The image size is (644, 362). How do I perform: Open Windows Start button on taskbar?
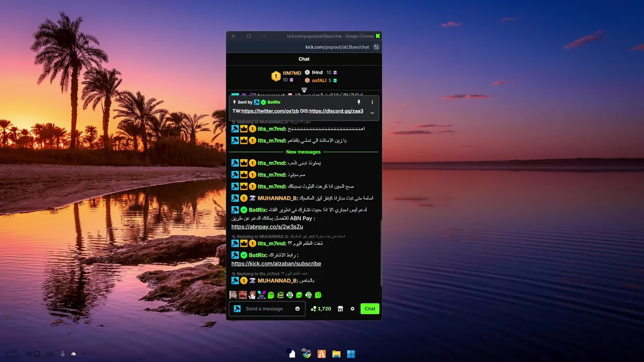coord(351,354)
